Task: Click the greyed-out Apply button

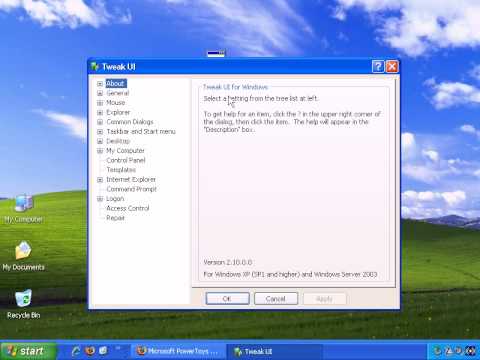Action: pos(324,298)
